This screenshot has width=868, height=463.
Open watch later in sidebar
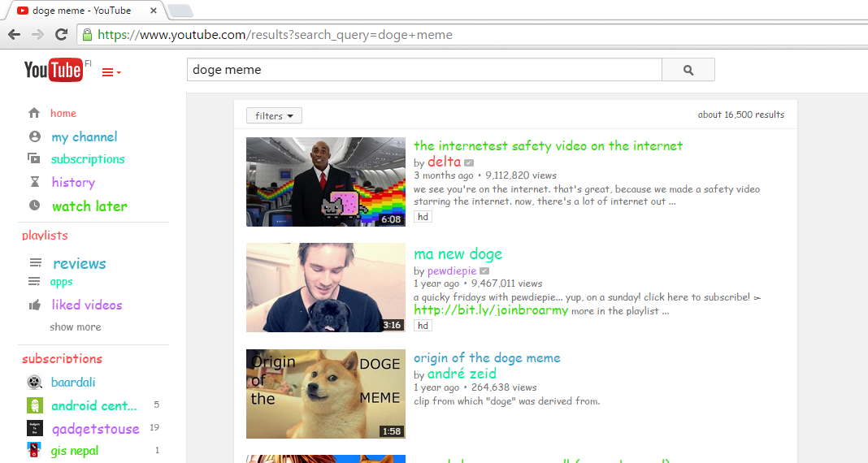89,206
